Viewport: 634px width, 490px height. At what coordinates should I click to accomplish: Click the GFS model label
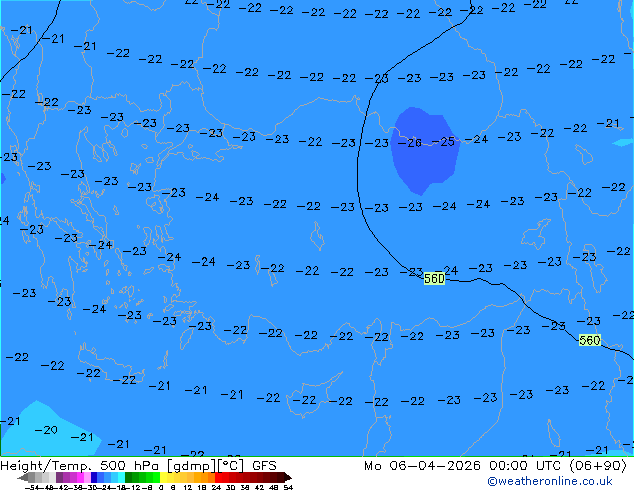tap(264, 466)
